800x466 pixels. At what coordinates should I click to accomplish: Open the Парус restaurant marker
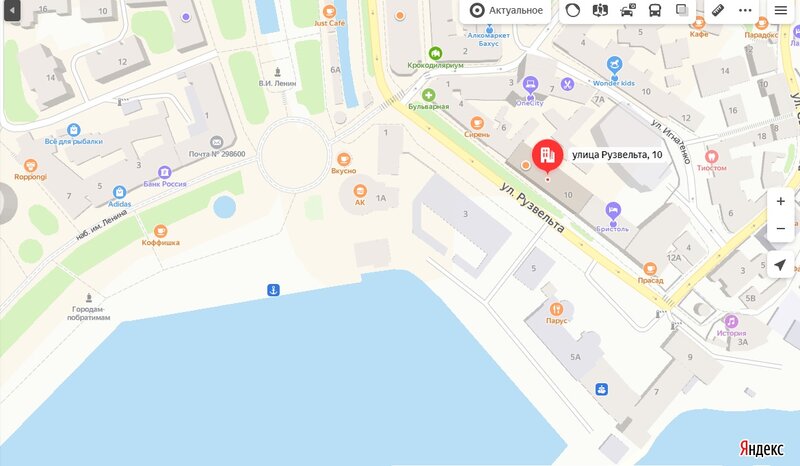click(x=556, y=309)
